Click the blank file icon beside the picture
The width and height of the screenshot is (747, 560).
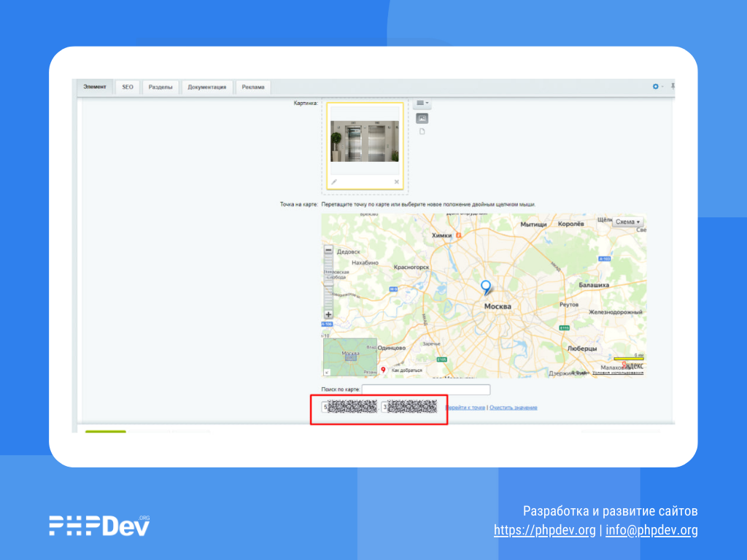pyautogui.click(x=422, y=131)
